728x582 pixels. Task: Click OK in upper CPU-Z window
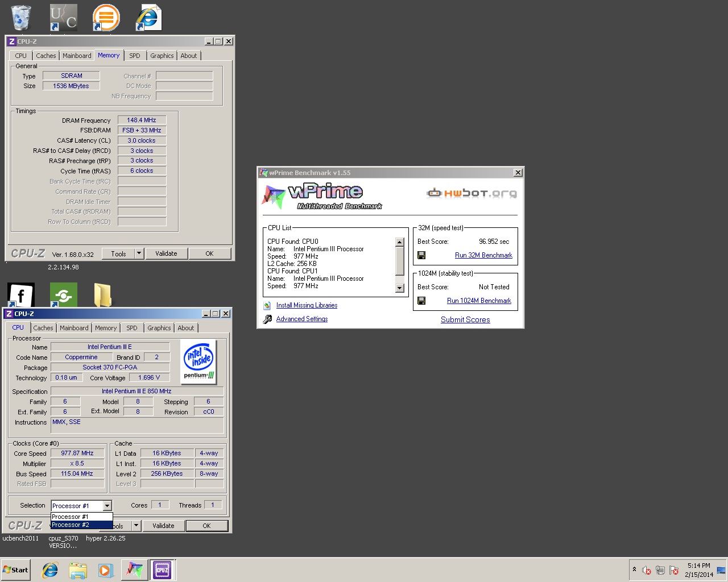pos(209,253)
